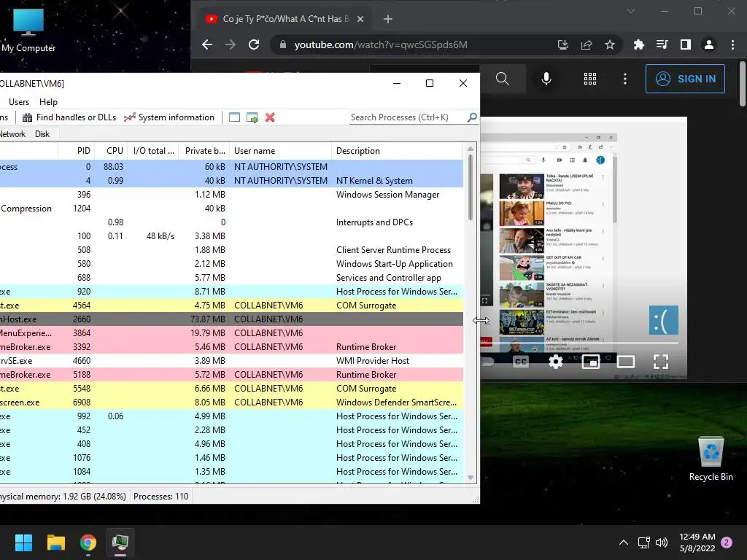Image resolution: width=747 pixels, height=560 pixels.
Task: Open volume control in system tray
Action: 662,542
